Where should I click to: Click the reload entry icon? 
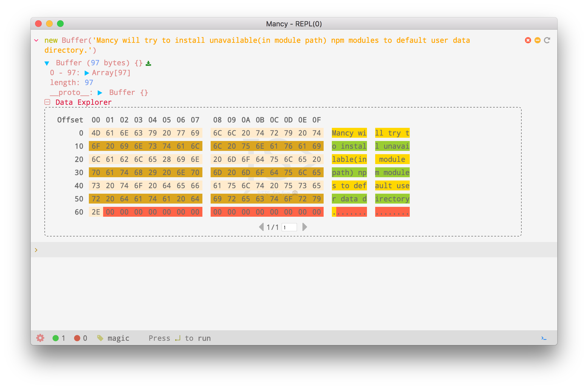[547, 40]
